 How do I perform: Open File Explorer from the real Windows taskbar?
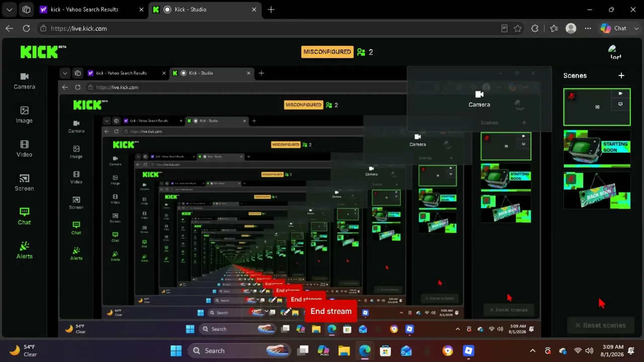(344, 350)
